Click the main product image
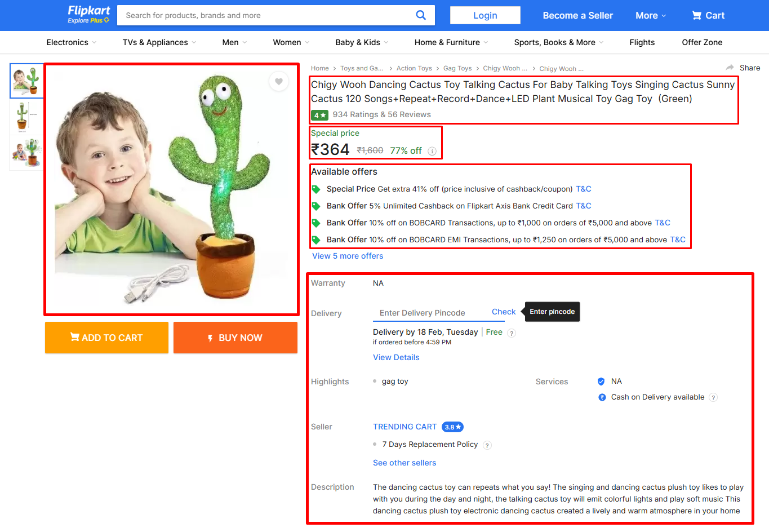The height and width of the screenshot is (532, 769). point(171,189)
